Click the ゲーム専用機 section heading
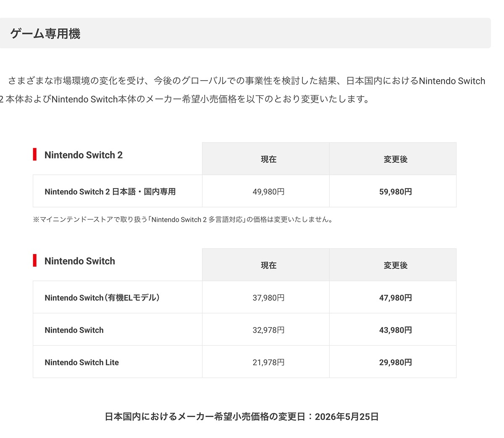This screenshot has width=504, height=438. tap(45, 34)
